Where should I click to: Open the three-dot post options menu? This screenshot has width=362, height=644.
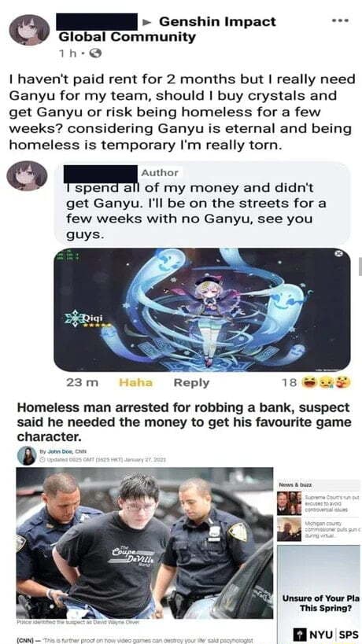tap(341, 20)
